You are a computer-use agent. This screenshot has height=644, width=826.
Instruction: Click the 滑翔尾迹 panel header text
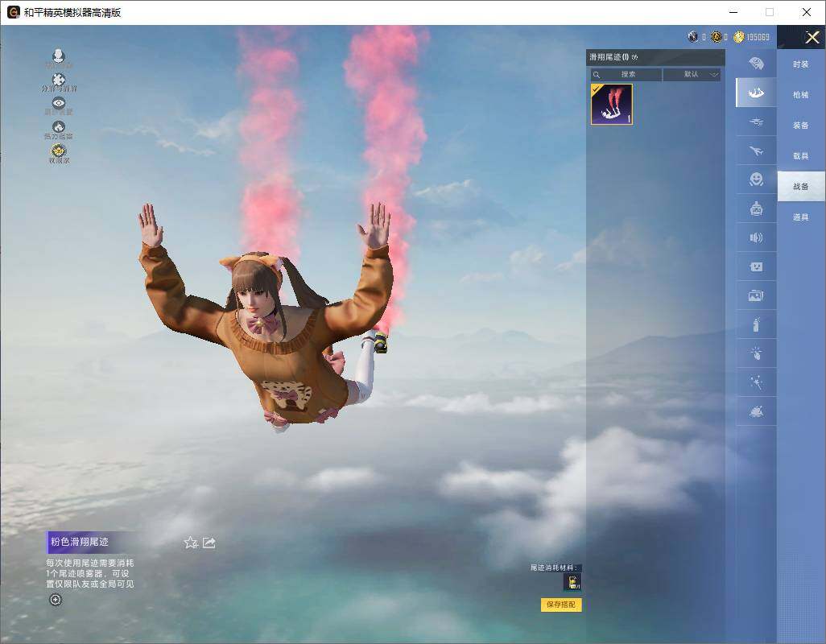tap(609, 57)
